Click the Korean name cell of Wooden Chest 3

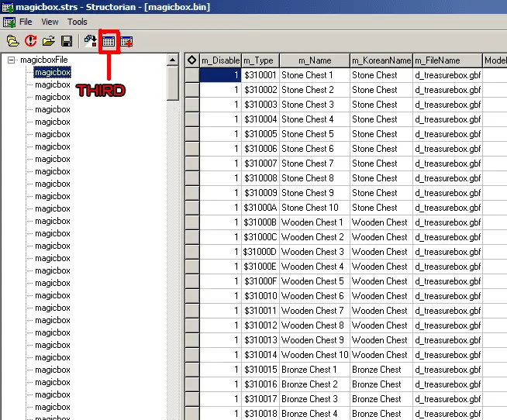381,252
